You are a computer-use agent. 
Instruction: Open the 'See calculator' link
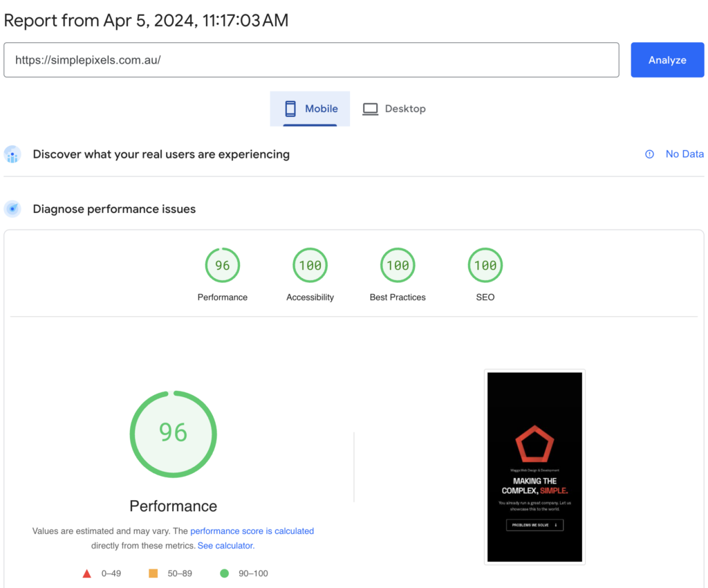(x=225, y=546)
